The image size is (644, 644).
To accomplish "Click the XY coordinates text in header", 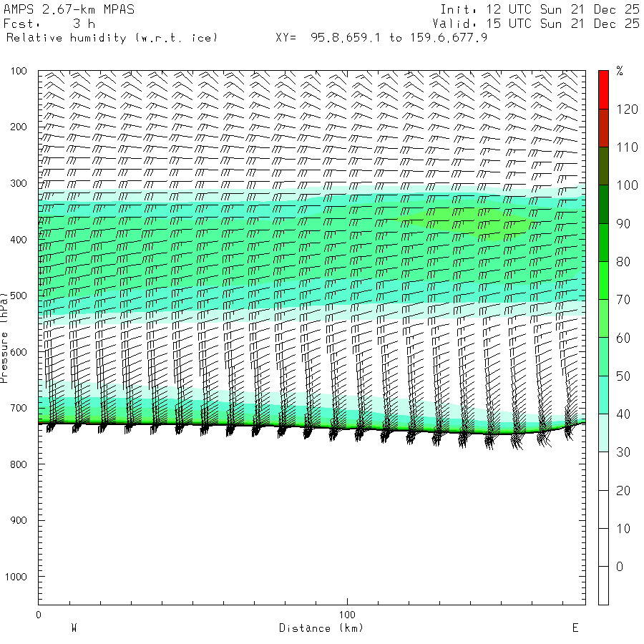I will [381, 37].
